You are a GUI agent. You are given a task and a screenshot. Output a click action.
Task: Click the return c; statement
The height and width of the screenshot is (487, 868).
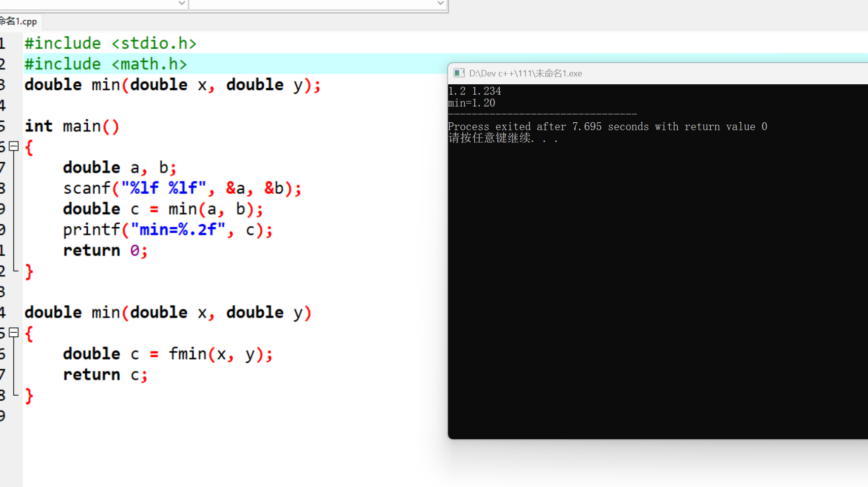coord(105,375)
